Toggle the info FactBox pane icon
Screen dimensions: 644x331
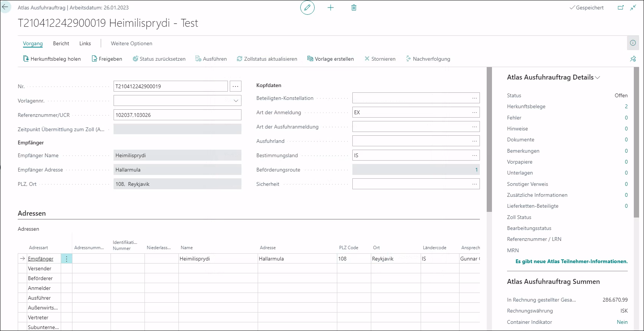pos(633,43)
